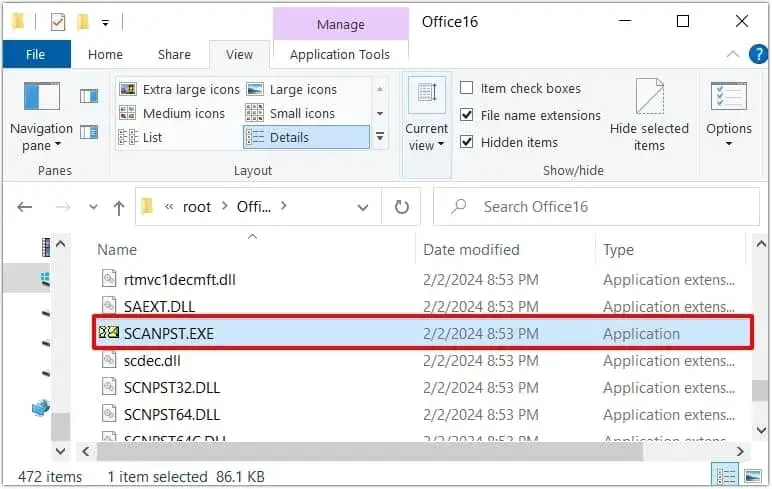Open folder Options icon
The image size is (772, 489).
pos(729,97)
